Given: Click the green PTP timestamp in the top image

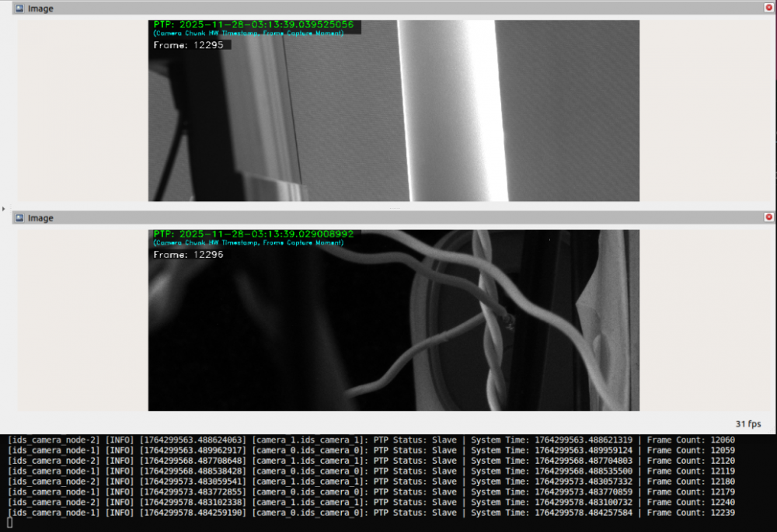Looking at the screenshot, I should [253, 25].
